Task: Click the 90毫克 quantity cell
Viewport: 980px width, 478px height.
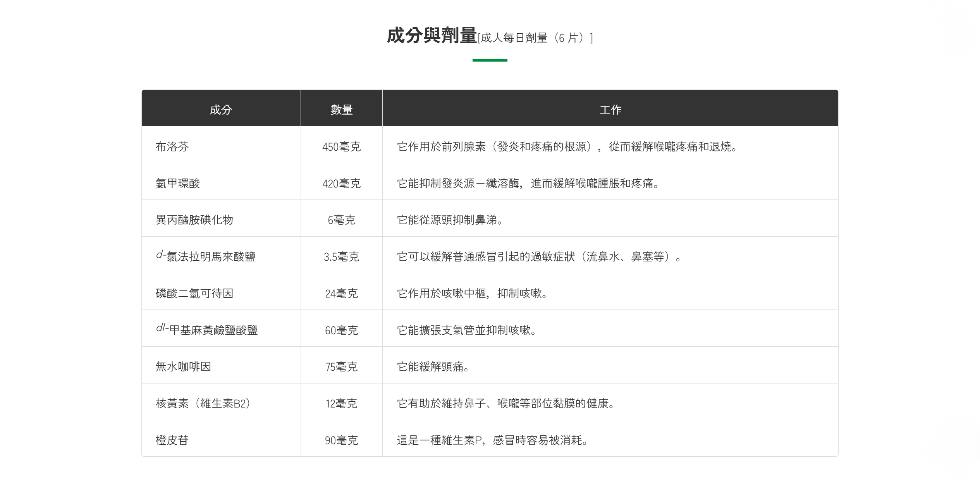Action: click(x=341, y=440)
